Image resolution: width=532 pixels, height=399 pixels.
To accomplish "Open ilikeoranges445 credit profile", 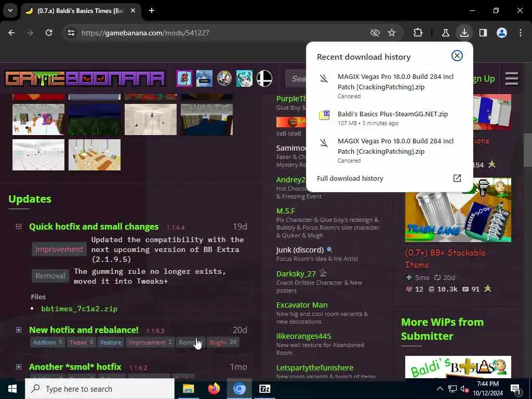I will point(303,336).
